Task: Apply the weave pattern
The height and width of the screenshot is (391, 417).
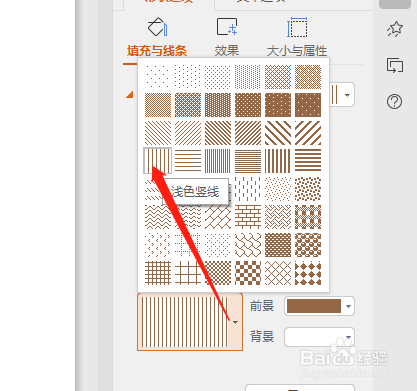Action: 278,217
